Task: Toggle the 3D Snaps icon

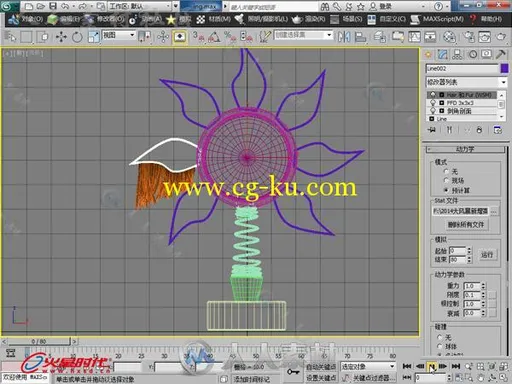Action: coord(199,36)
